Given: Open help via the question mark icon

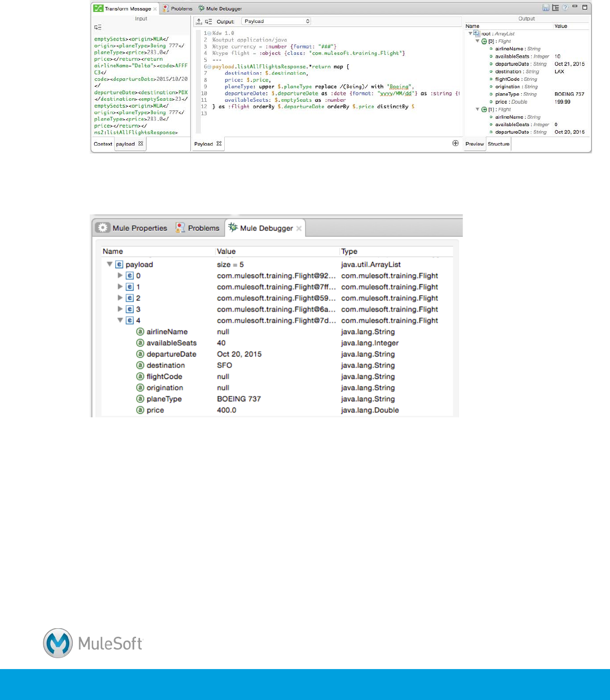Looking at the screenshot, I should 565,8.
